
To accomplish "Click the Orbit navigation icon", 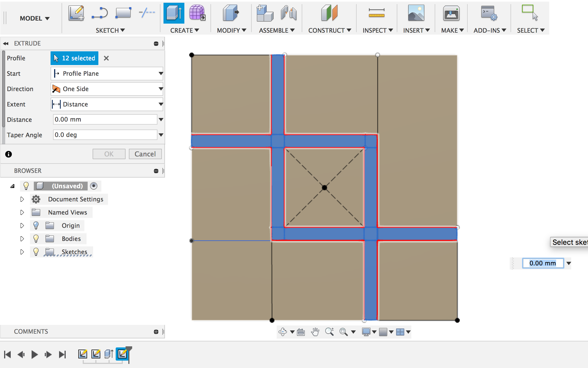I will pyautogui.click(x=282, y=332).
